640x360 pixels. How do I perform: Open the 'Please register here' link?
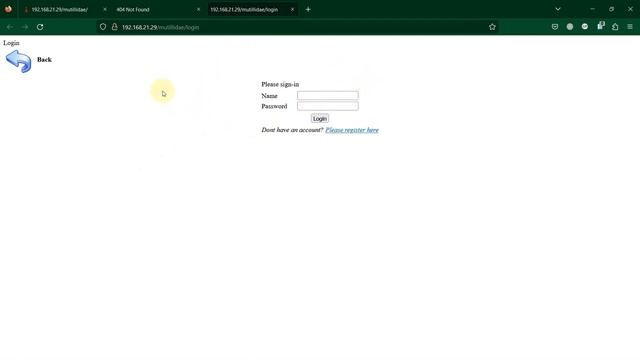pyautogui.click(x=352, y=130)
